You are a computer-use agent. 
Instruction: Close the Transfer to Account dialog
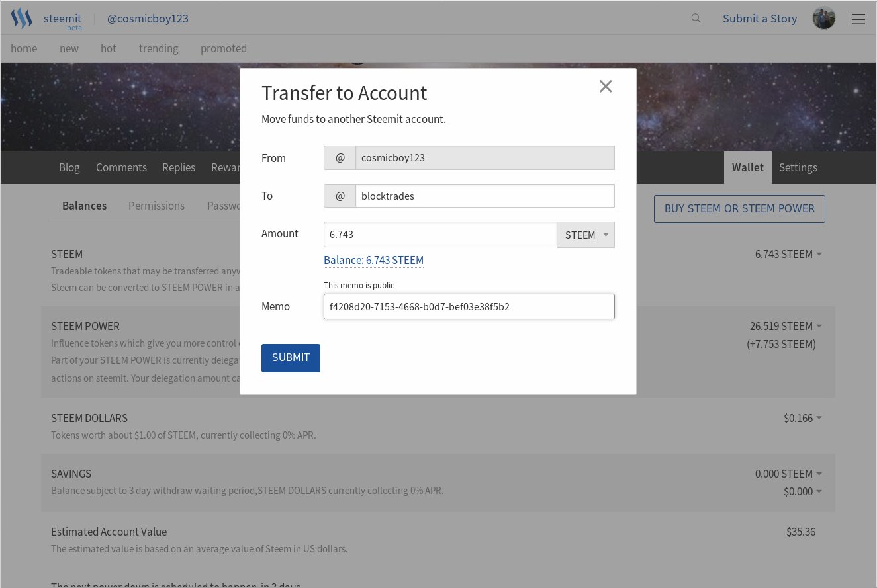click(606, 86)
